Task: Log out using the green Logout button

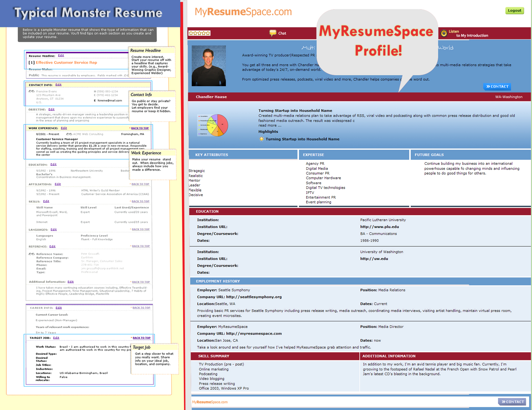Action: 515,10
